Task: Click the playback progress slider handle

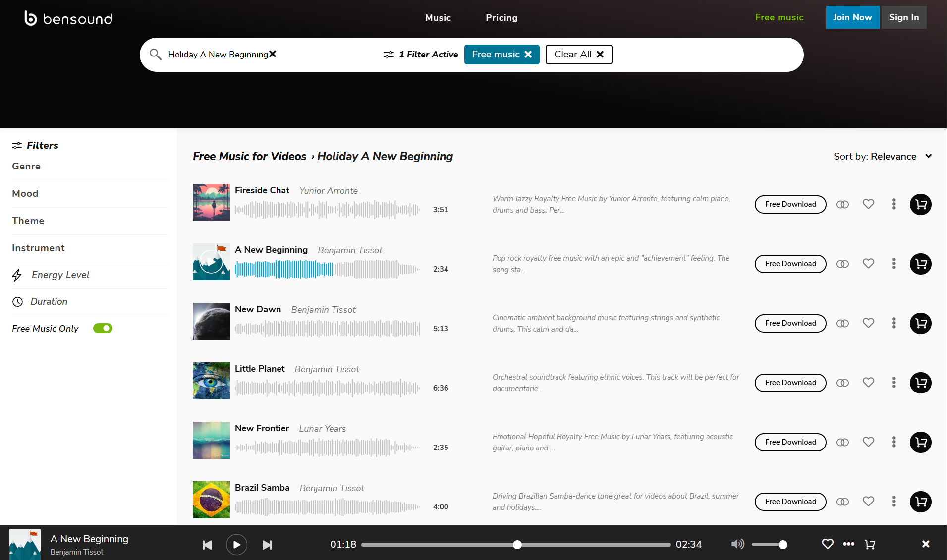Action: point(517,545)
